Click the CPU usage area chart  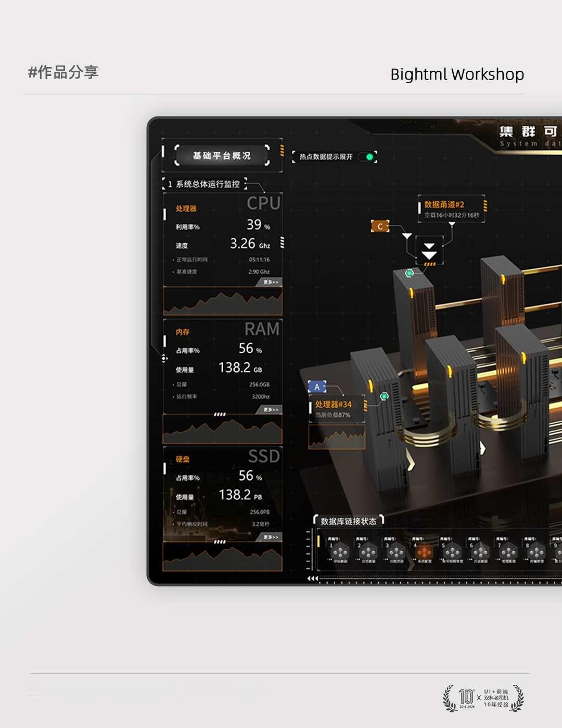(x=223, y=301)
